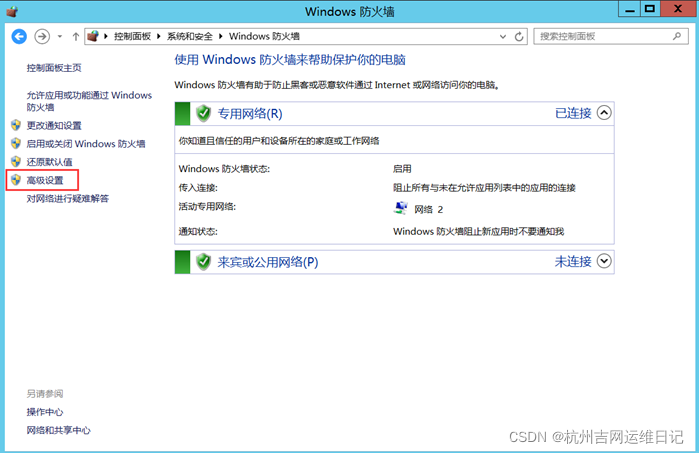
Task: Go up one level with up arrow
Action: (x=75, y=37)
